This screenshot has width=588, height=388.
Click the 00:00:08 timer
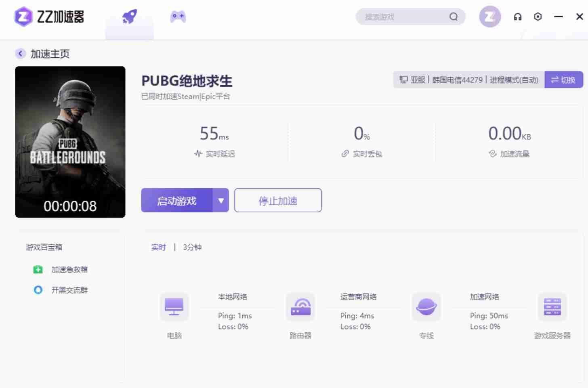(70, 206)
